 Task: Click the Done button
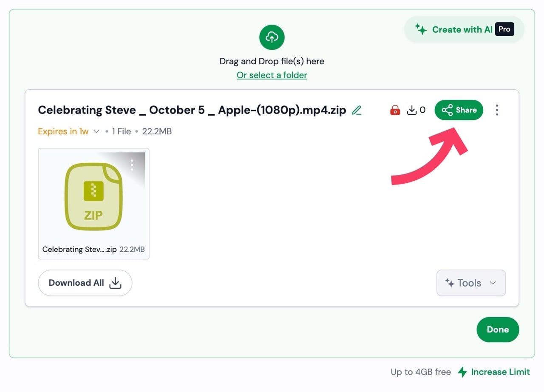coord(498,330)
